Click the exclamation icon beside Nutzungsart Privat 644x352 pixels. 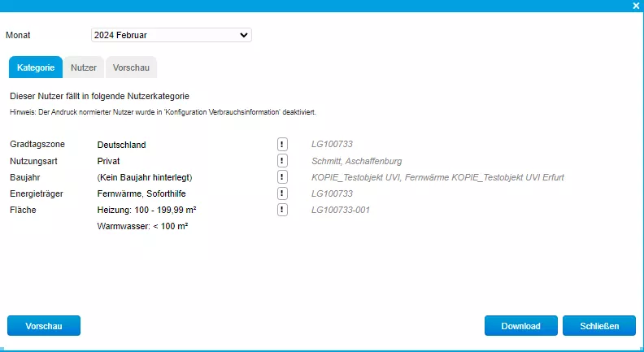click(x=282, y=161)
